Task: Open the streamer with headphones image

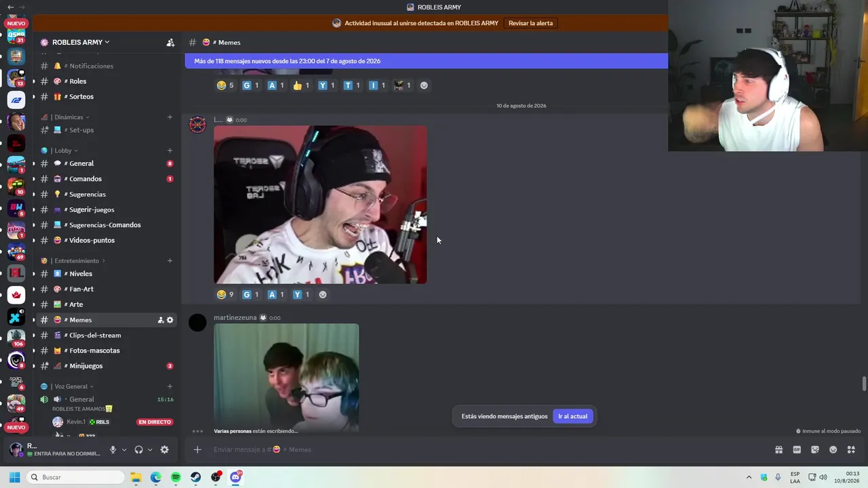Action: pyautogui.click(x=320, y=205)
